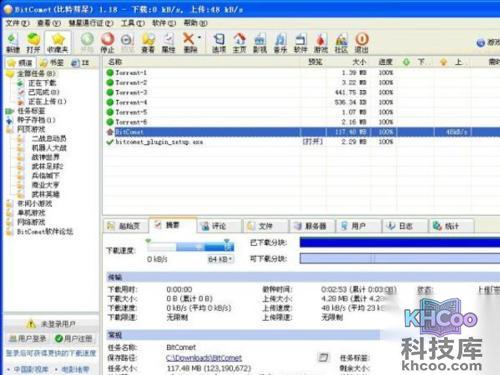Switch to the 文件 (Files) bottom tab
This screenshot has height=375, width=500.
click(265, 226)
